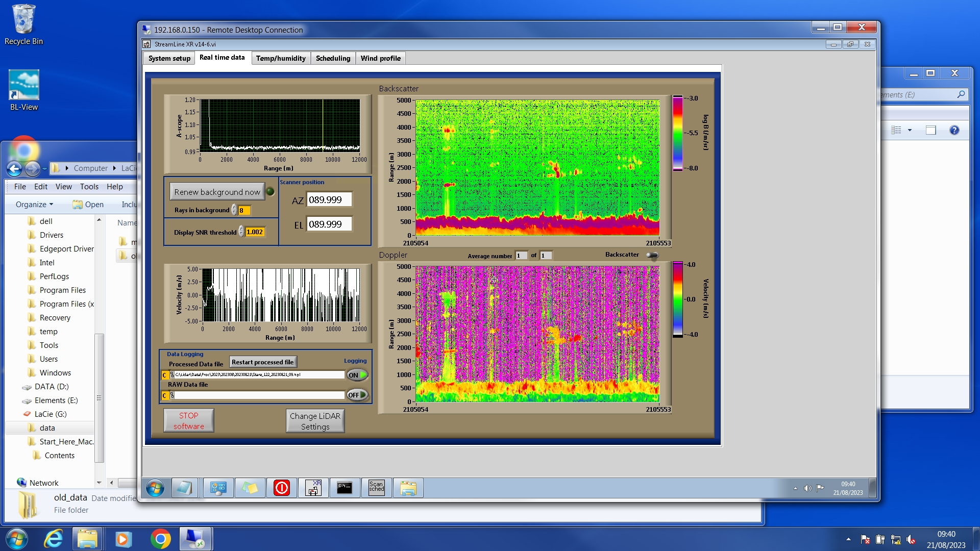Image resolution: width=980 pixels, height=551 pixels.
Task: Click the Backscatter color scale bar
Action: click(x=677, y=133)
